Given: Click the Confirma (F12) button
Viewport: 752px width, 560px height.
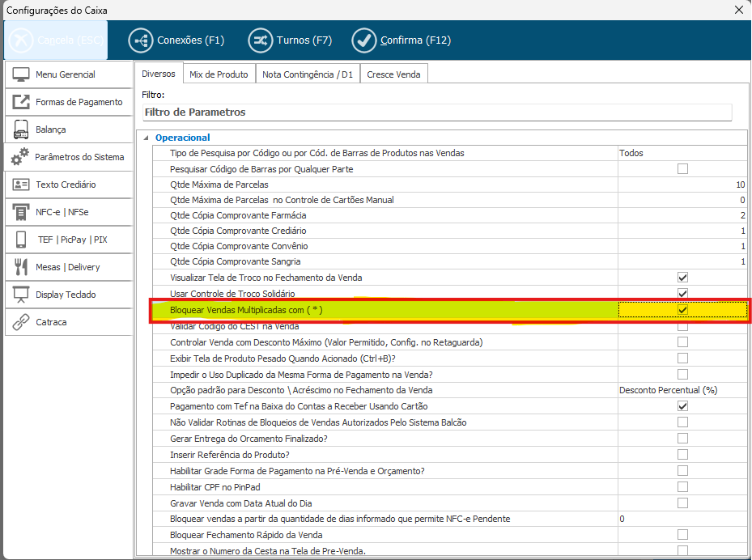Looking at the screenshot, I should pos(401,40).
